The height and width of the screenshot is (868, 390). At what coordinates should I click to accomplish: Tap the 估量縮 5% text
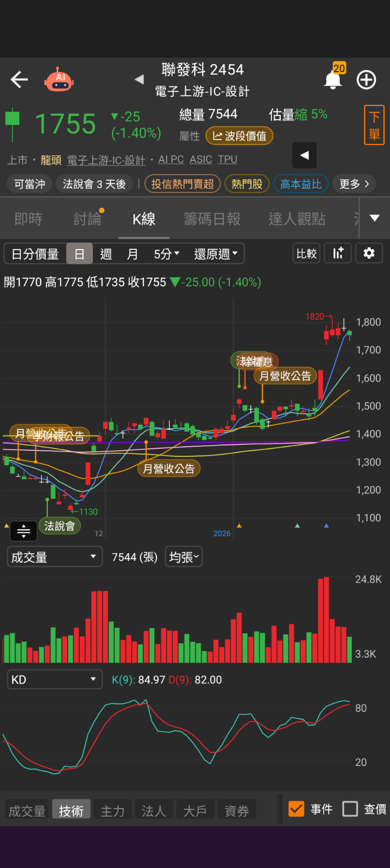[x=298, y=115]
